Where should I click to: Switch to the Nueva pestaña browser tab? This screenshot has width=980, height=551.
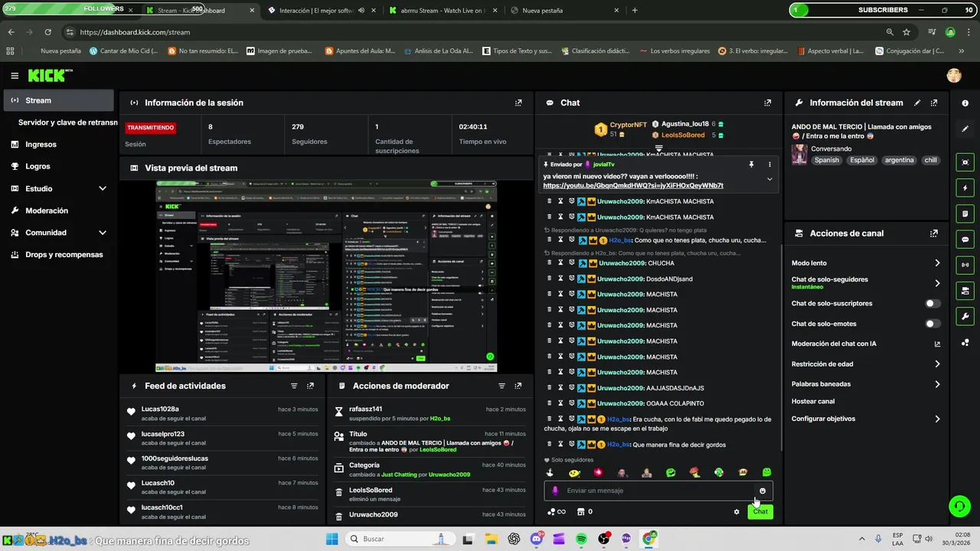pyautogui.click(x=562, y=11)
